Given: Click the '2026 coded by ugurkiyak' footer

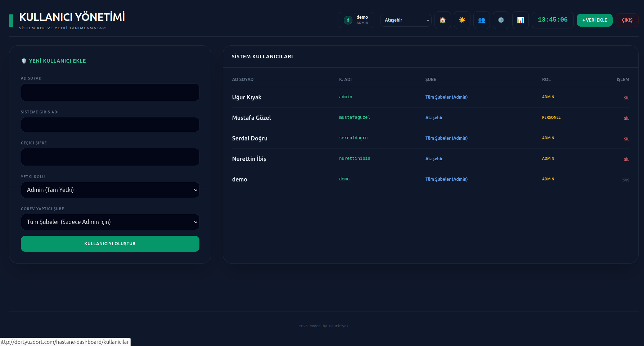Looking at the screenshot, I should tap(324, 326).
